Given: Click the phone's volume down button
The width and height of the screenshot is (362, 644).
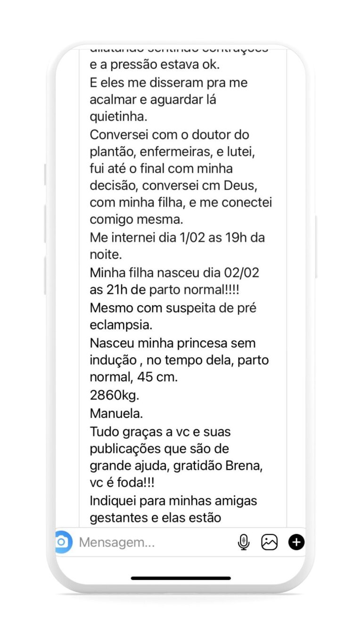Looking at the screenshot, I should 45,276.
